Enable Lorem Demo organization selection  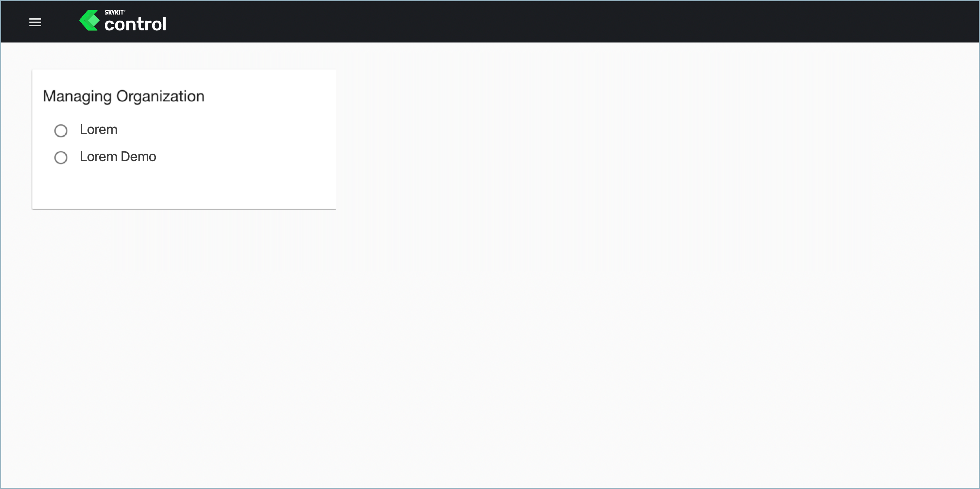pyautogui.click(x=61, y=156)
